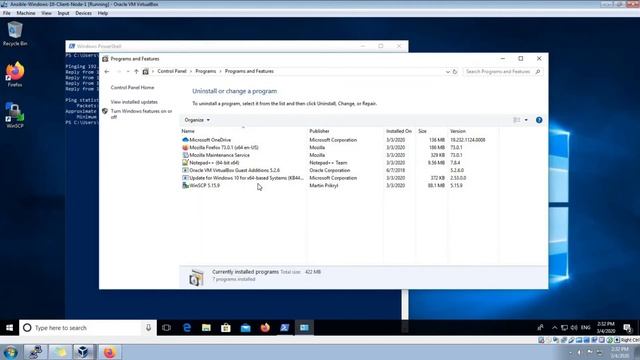This screenshot has height=360, width=640.
Task: Open the VirtualBox Input menu
Action: 63,13
